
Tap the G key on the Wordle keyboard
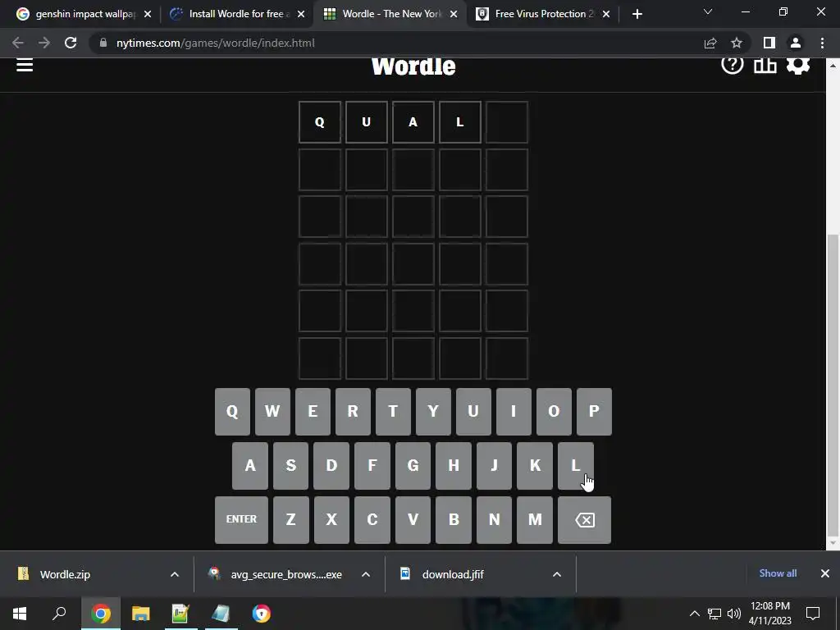pos(413,466)
